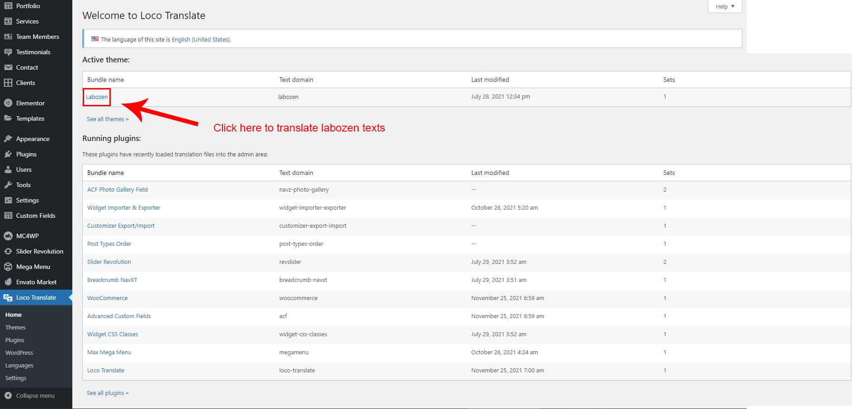The width and height of the screenshot is (868, 409).
Task: Open the Custom Fields menu
Action: click(35, 216)
